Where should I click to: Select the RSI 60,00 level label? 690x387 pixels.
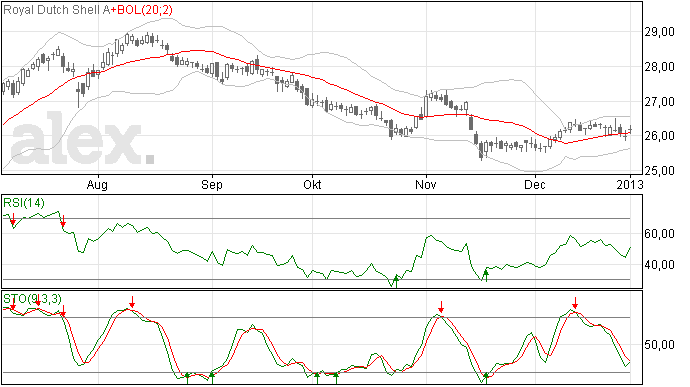659,234
